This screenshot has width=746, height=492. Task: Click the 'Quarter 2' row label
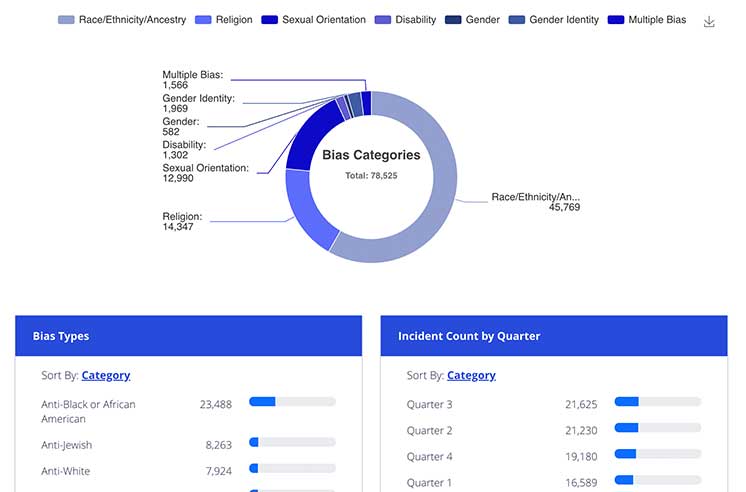[430, 431]
